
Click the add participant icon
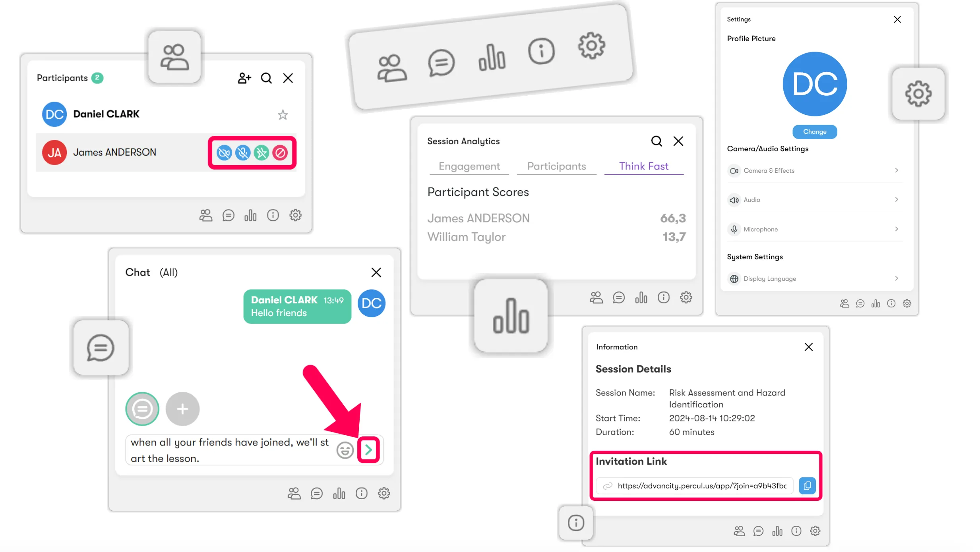point(244,78)
